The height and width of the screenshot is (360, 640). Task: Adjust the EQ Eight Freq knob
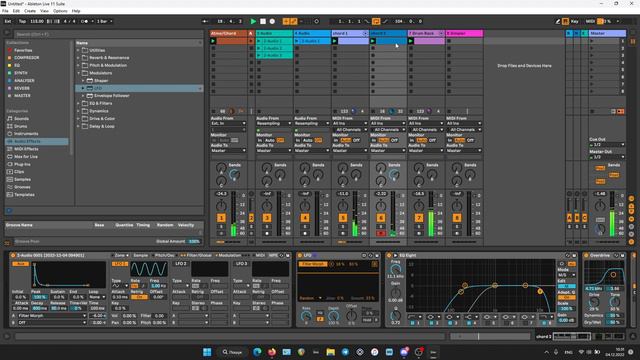click(x=395, y=270)
